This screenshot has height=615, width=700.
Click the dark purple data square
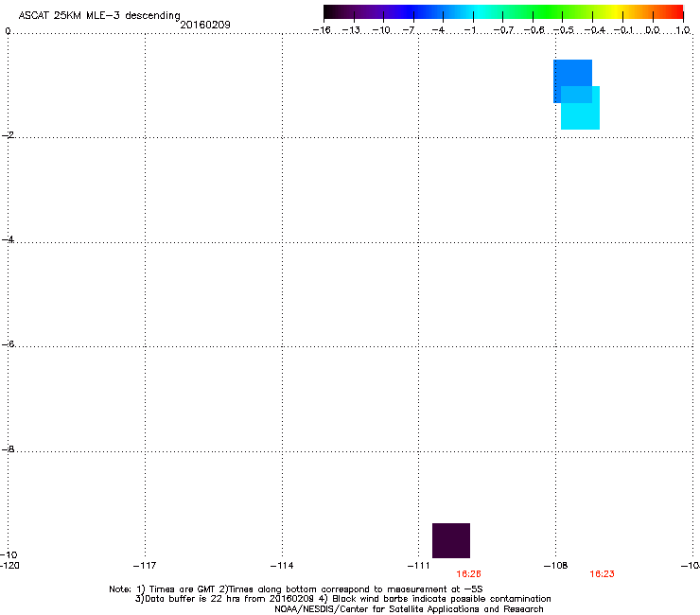451,540
